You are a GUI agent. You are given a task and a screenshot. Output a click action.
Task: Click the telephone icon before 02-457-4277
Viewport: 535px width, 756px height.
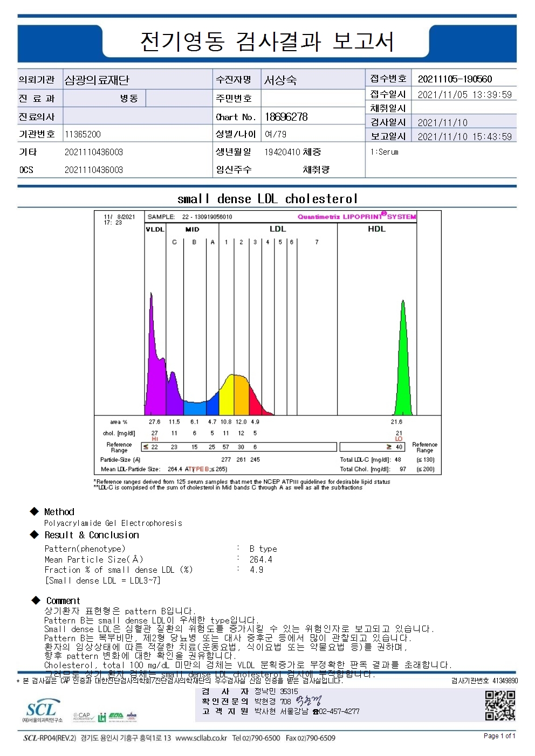pos(315,712)
